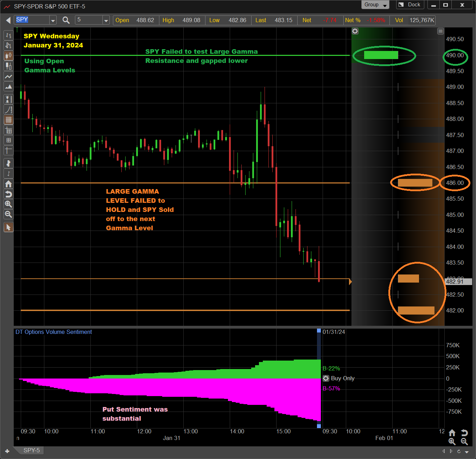Open the symbol dropdown arrow next to SPY
Image resolution: width=476 pixels, height=459 pixels.
pyautogui.click(x=53, y=20)
